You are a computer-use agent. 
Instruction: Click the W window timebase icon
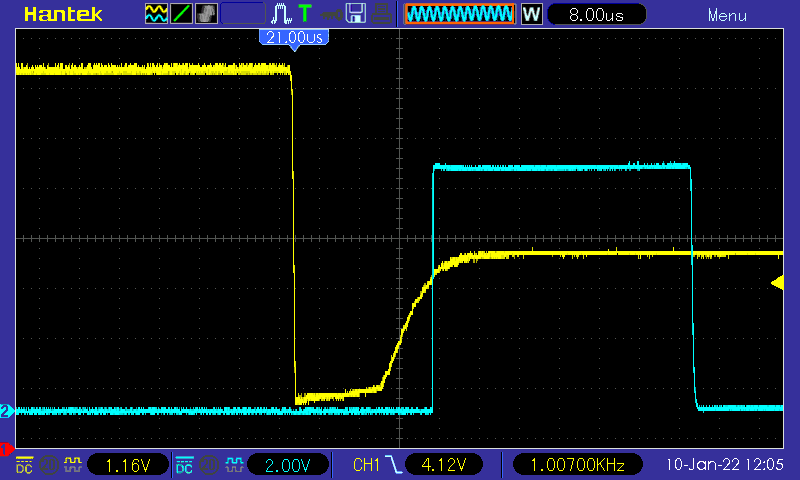pyautogui.click(x=531, y=14)
